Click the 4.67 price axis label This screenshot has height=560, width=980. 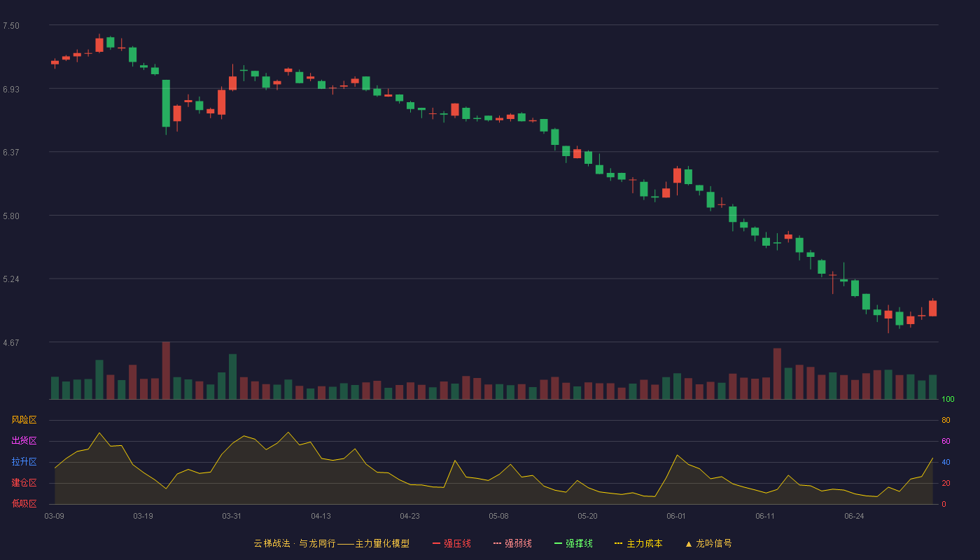(x=11, y=343)
